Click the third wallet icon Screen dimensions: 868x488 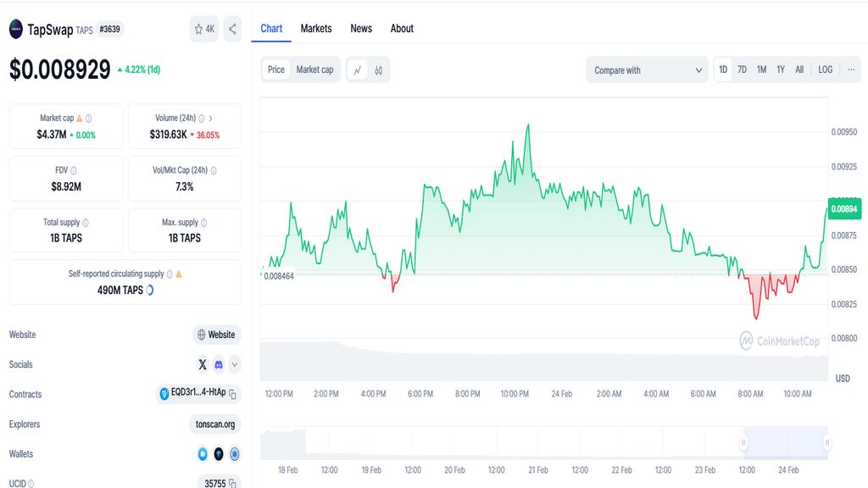coord(235,454)
